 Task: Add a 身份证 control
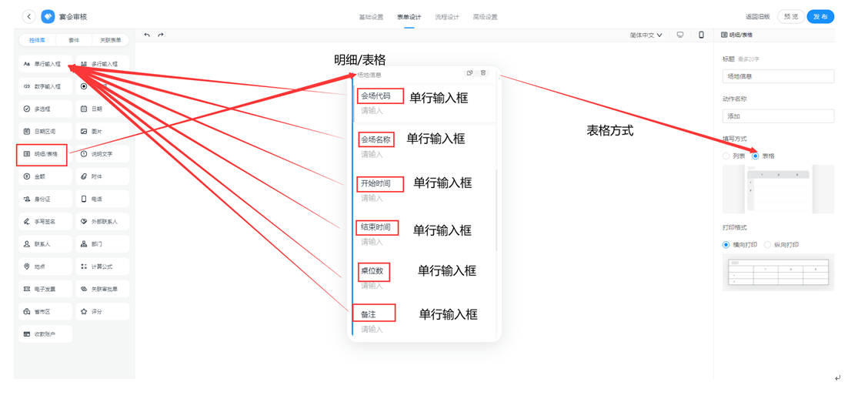pyautogui.click(x=45, y=199)
